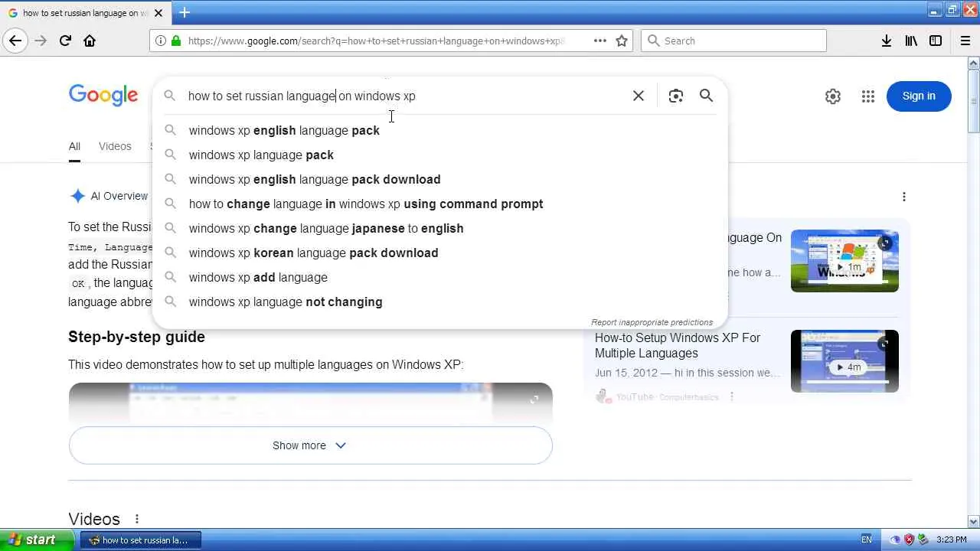Click the red shield tray icon
980x551 pixels.
(909, 540)
